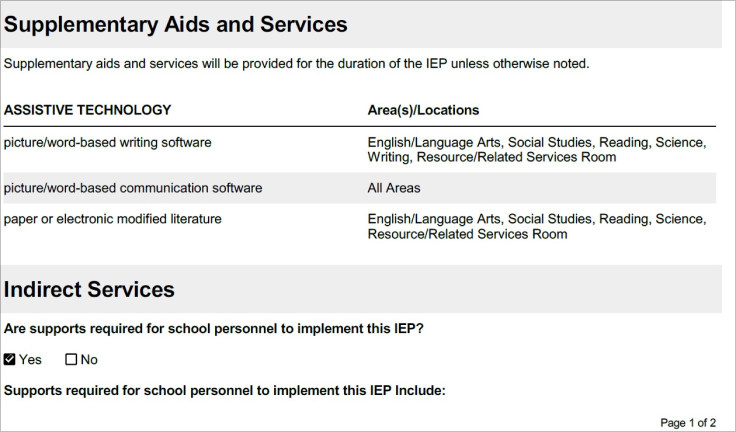The width and height of the screenshot is (736, 432).
Task: Select the ASSISTIVE TECHNOLOGY column header
Action: 88,110
